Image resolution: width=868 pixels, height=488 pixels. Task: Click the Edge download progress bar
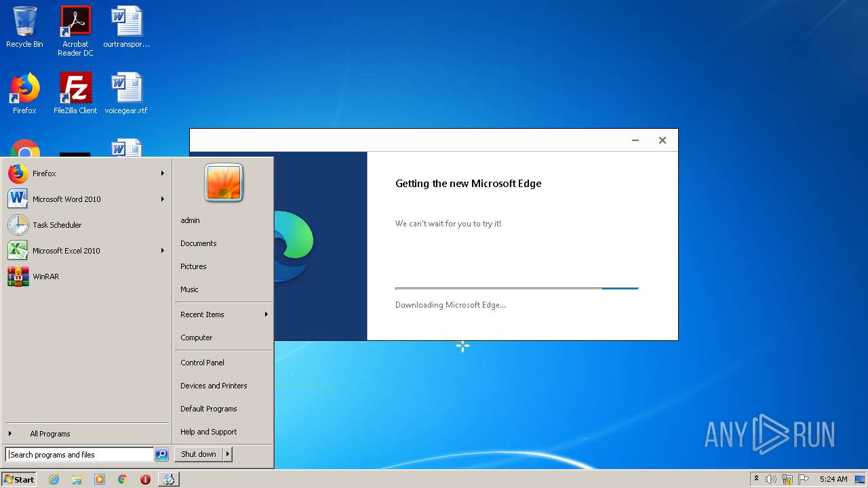tap(517, 289)
